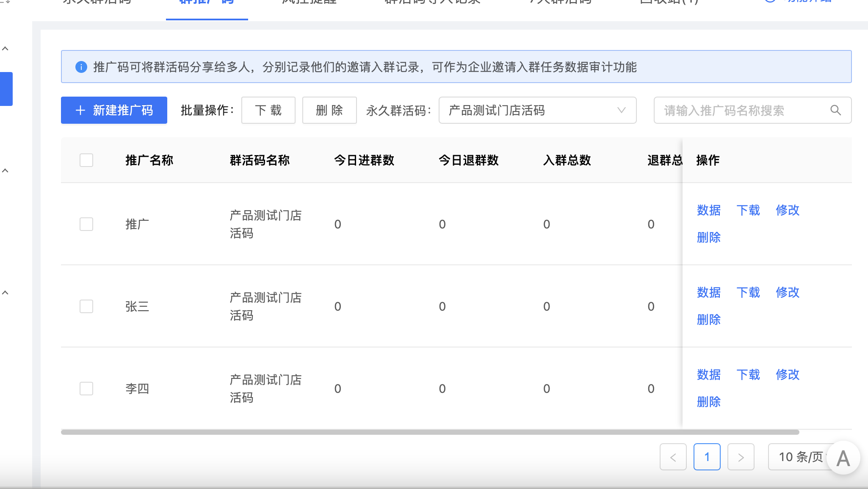Image resolution: width=868 pixels, height=489 pixels.
Task: Click the 今日进群数 column header
Action: [364, 160]
